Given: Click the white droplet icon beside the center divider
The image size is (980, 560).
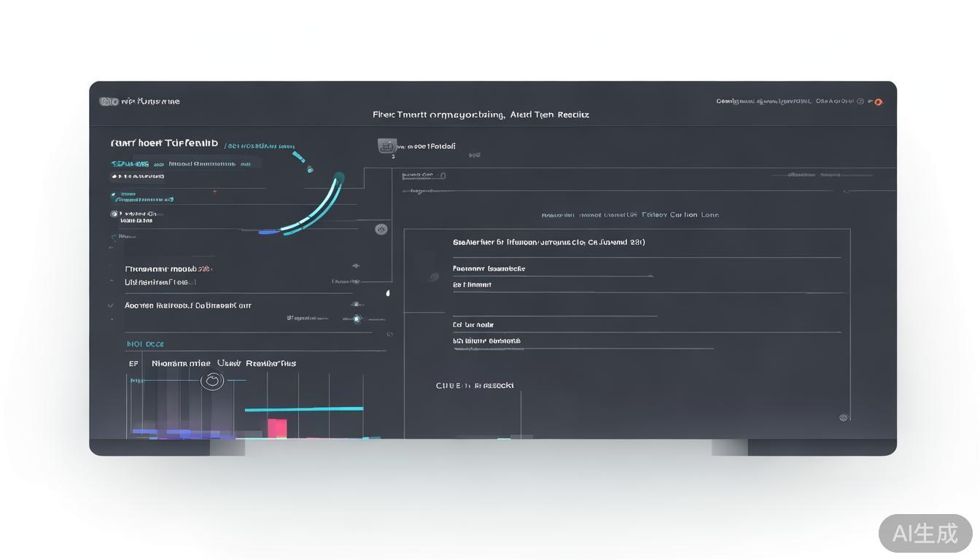Looking at the screenshot, I should coord(388,293).
